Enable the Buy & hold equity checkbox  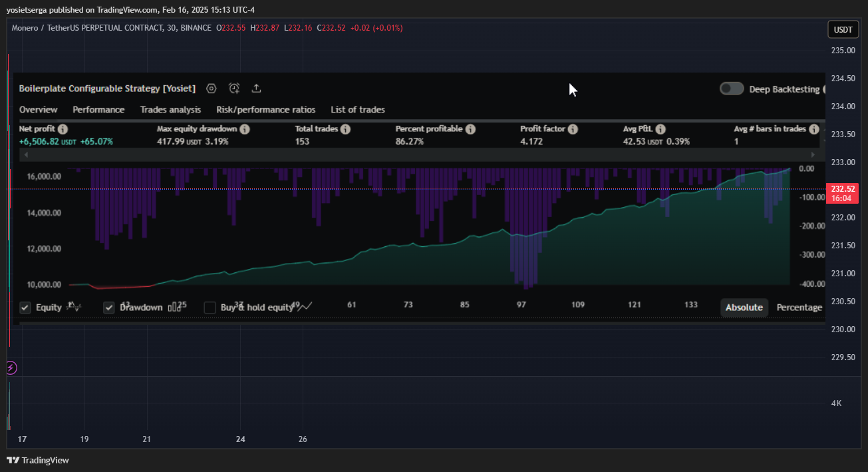click(210, 308)
